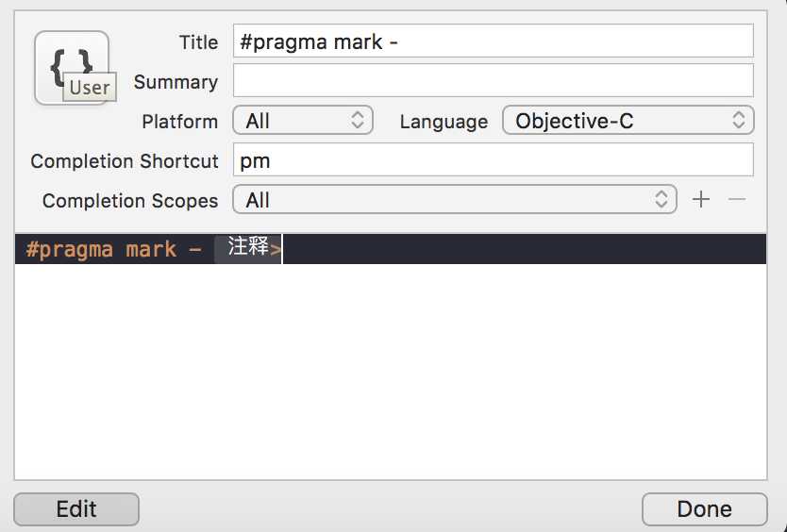
Task: Click the code snippet curly braces icon
Action: pyautogui.click(x=71, y=59)
